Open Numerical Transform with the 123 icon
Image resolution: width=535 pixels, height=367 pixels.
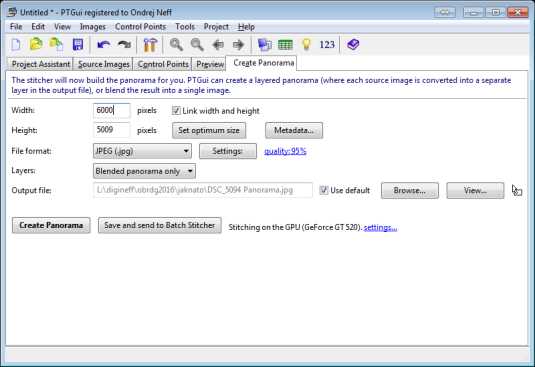point(327,45)
